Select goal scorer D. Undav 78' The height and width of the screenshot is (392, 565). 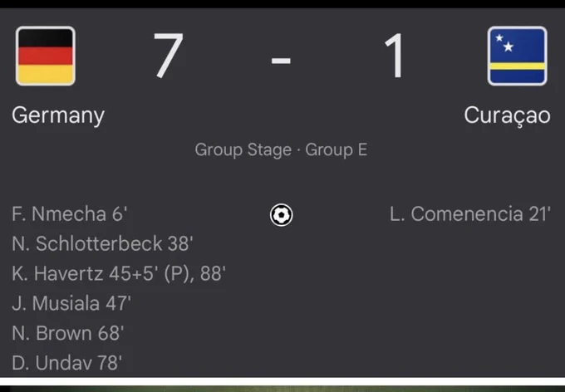66,363
